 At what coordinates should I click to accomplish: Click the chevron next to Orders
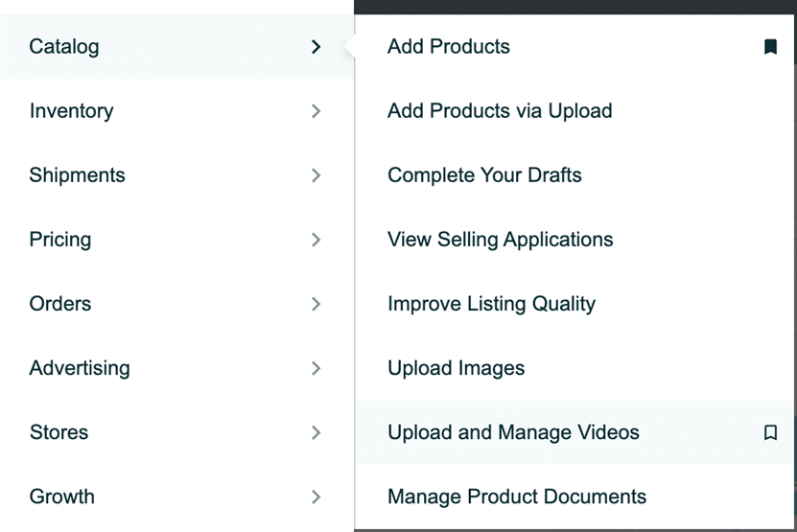point(316,304)
